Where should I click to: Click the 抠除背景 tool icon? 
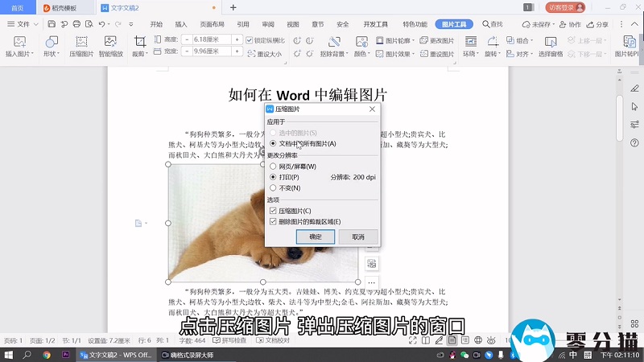pyautogui.click(x=335, y=41)
